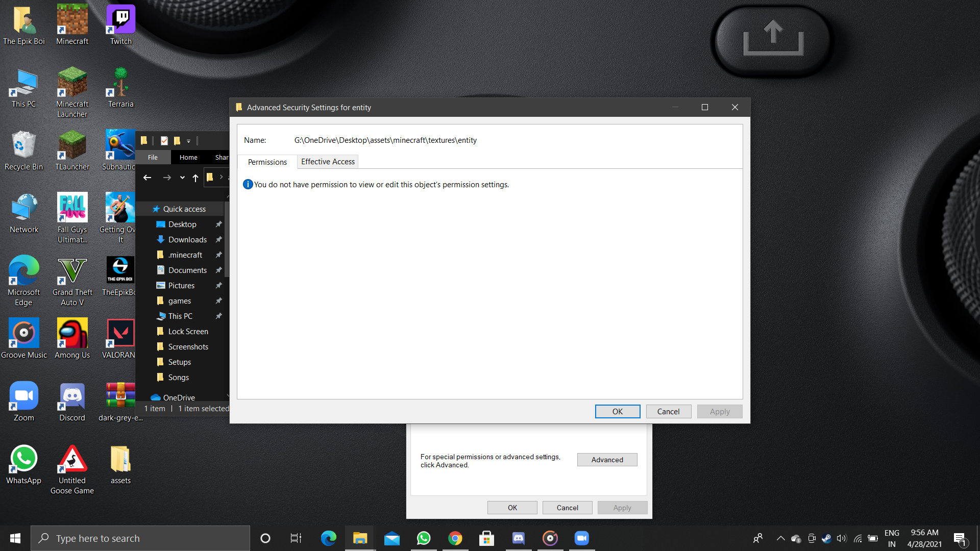980x551 pixels.
Task: Select the Recycle Bin icon
Action: (23, 150)
